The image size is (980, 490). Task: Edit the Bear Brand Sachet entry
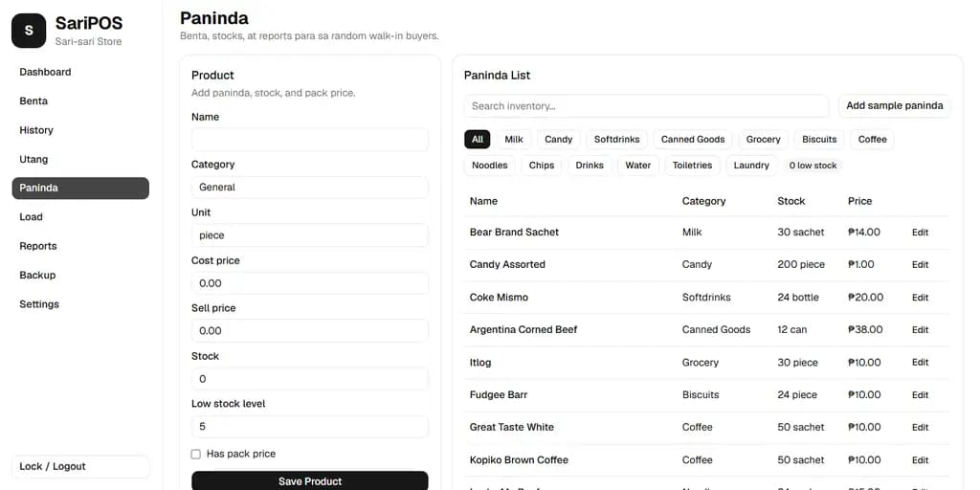click(x=920, y=233)
